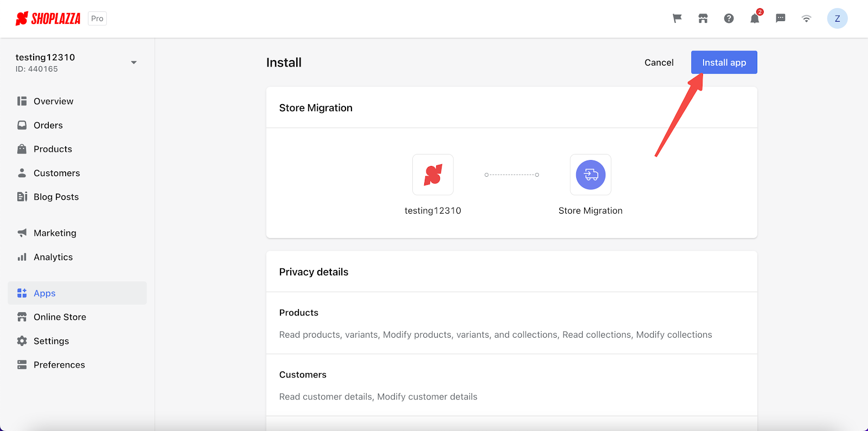Click the Store Migration app icon tile

point(590,175)
